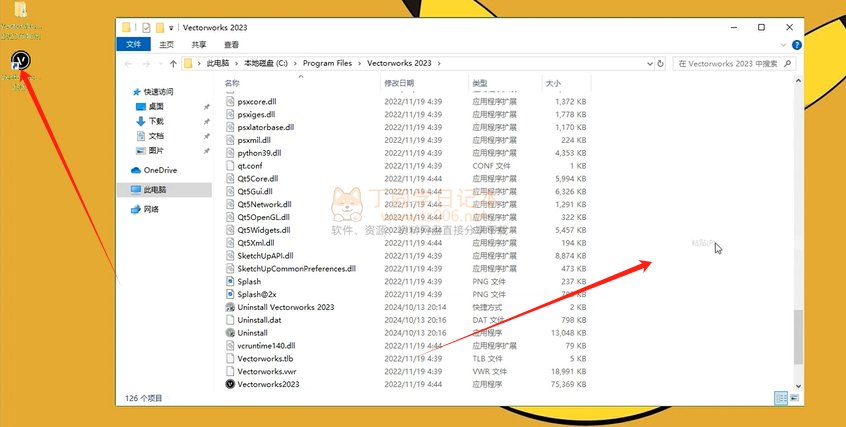Select the folder icon on the desktop

(x=21, y=10)
